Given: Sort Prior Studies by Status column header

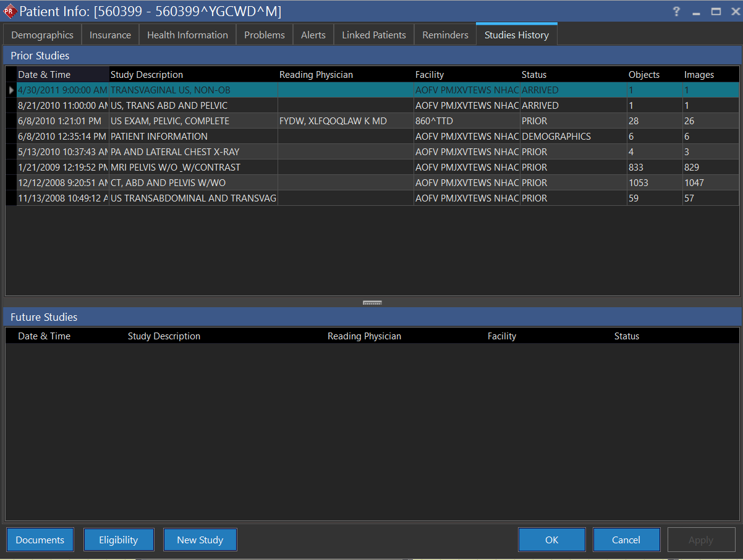Looking at the screenshot, I should coord(534,75).
